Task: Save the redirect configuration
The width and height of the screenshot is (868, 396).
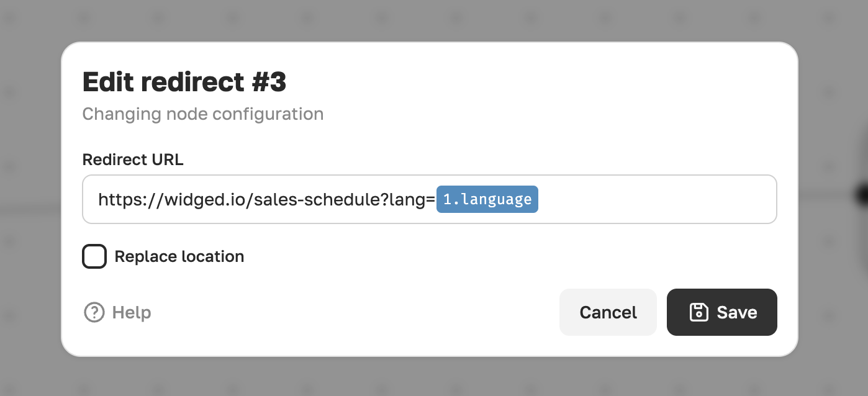Action: click(722, 312)
